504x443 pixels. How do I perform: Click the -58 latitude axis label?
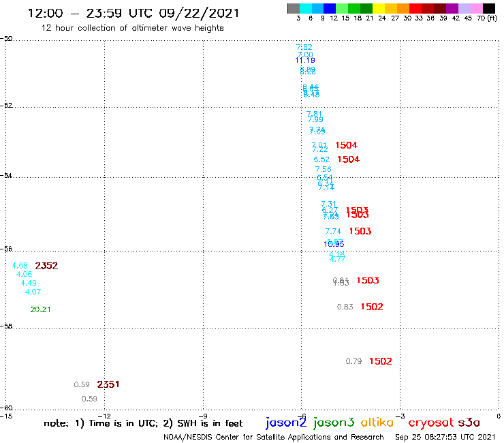tap(6, 326)
